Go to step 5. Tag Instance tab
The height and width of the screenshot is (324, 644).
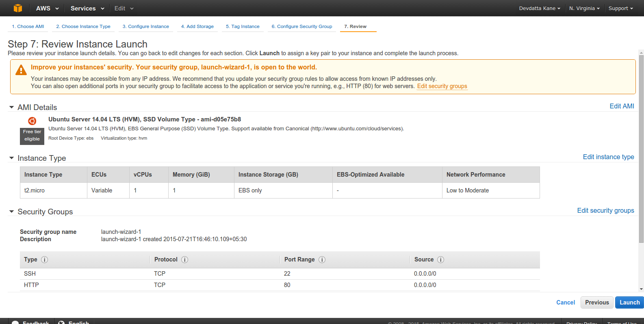pos(243,26)
